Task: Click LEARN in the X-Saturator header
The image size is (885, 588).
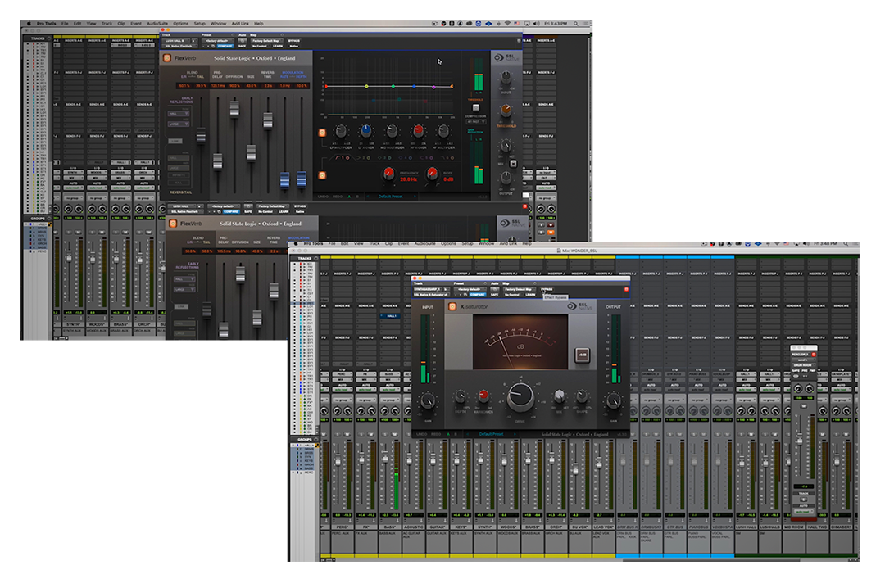Action: pyautogui.click(x=530, y=295)
